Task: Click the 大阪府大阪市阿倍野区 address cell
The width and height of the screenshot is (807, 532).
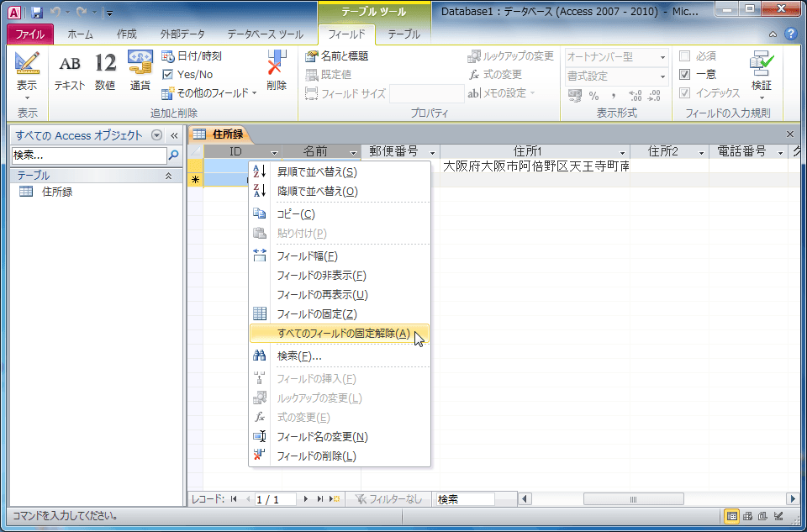Action: (535, 166)
